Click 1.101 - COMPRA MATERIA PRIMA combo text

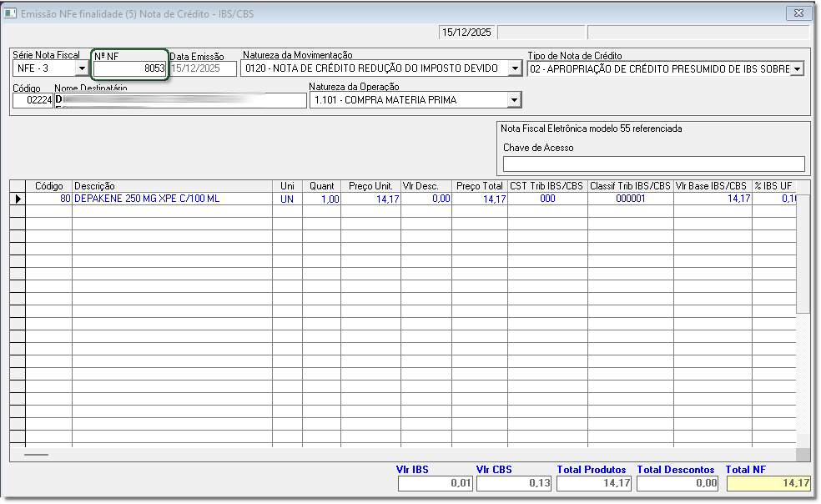(385, 100)
